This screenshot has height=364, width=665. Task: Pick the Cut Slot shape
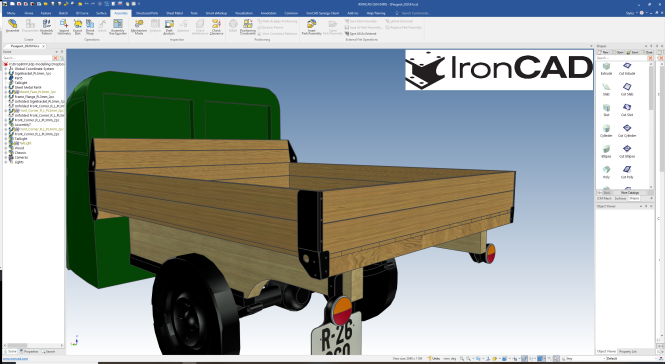627,110
